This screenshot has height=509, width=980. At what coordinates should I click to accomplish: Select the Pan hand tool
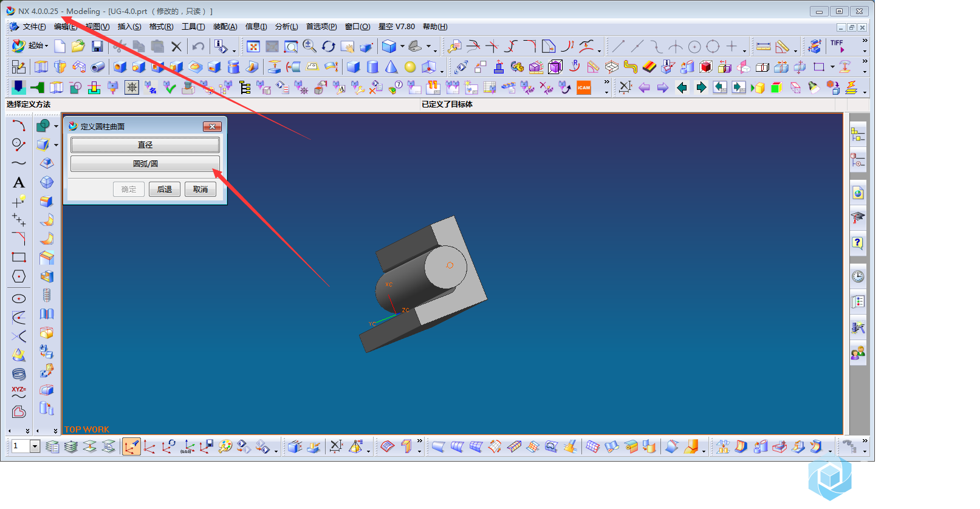pyautogui.click(x=347, y=46)
